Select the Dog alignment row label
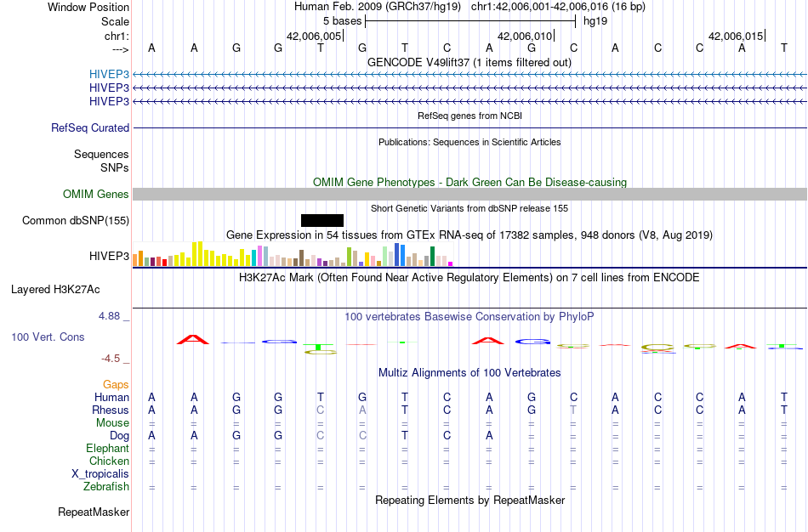 click(120, 436)
